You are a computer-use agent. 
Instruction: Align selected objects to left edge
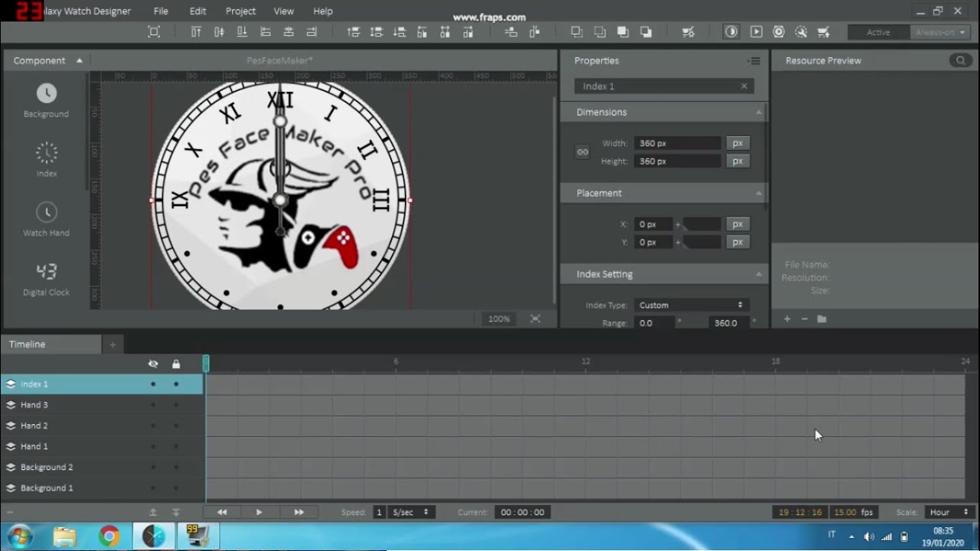click(x=266, y=32)
